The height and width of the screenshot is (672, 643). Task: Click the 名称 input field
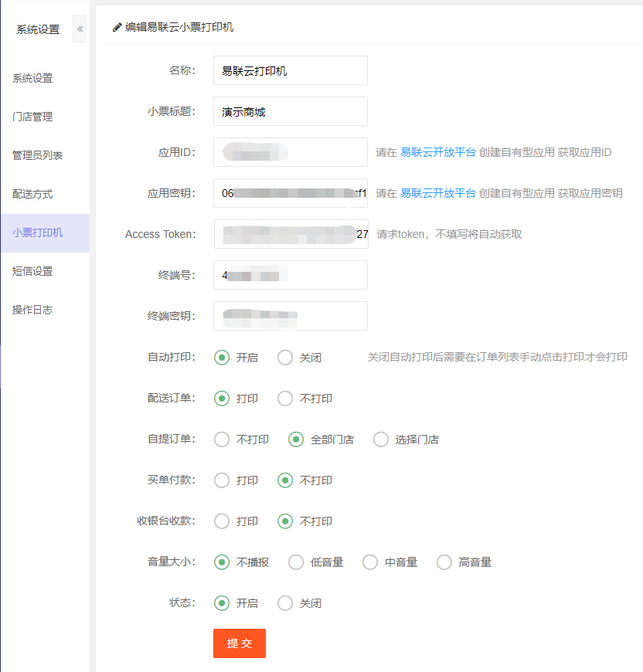tap(290, 70)
